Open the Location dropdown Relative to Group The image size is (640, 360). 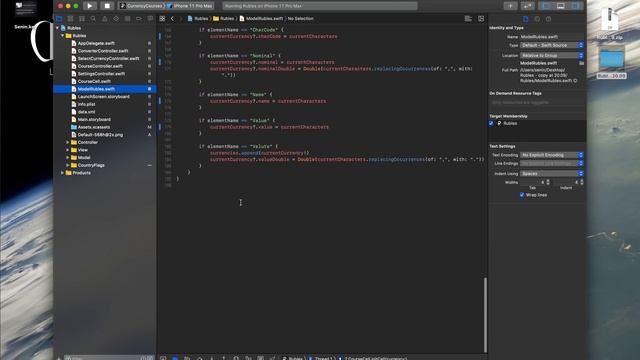click(x=551, y=55)
